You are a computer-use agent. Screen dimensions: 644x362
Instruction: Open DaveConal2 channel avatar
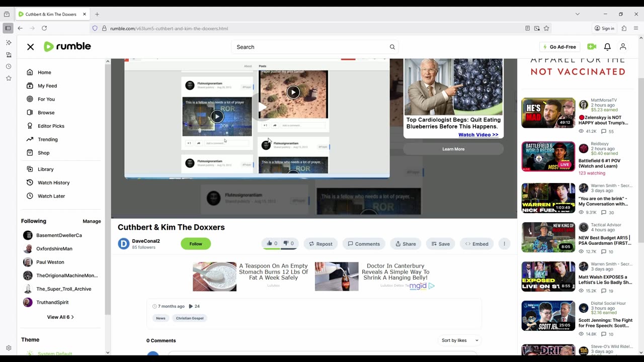[124, 244]
